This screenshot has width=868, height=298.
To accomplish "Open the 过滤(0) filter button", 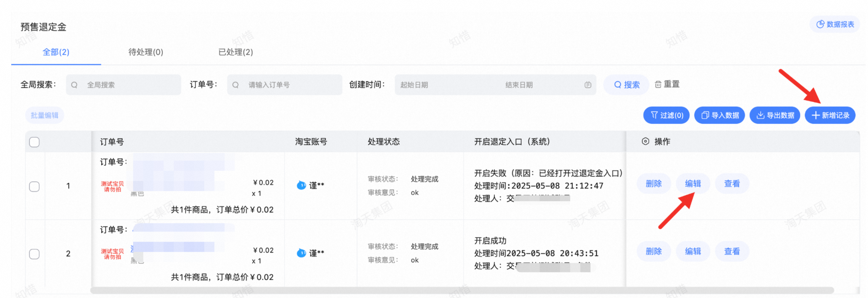I will (x=666, y=115).
